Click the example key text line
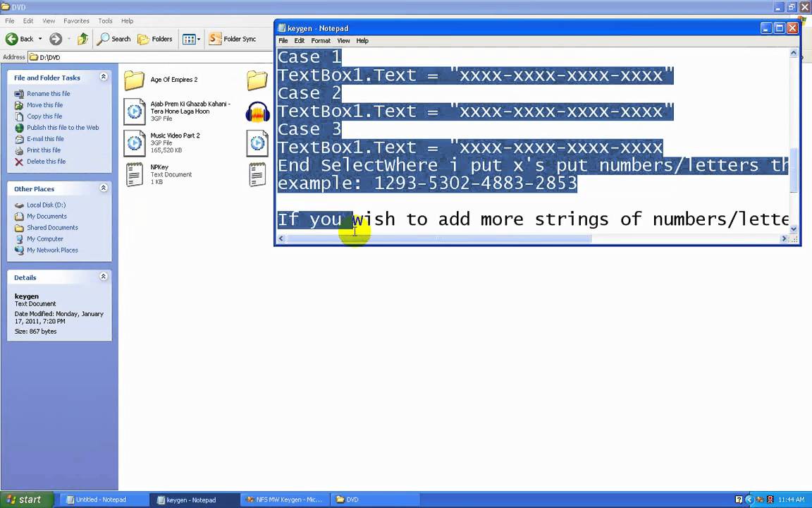Viewport: 812px width, 508px height. coord(427,183)
